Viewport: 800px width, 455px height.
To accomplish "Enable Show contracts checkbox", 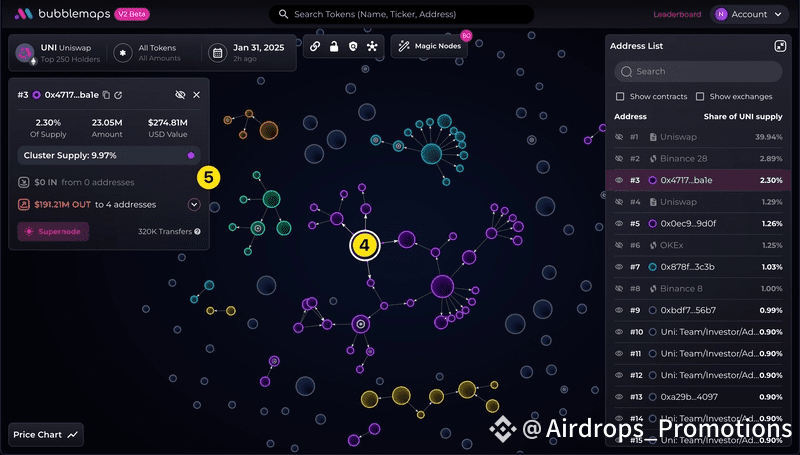I will (620, 96).
